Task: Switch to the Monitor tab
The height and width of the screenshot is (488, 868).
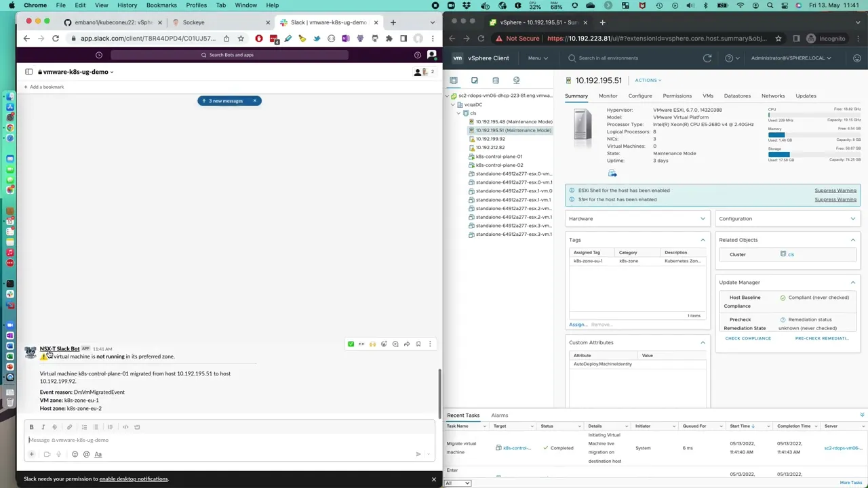Action: pyautogui.click(x=608, y=96)
